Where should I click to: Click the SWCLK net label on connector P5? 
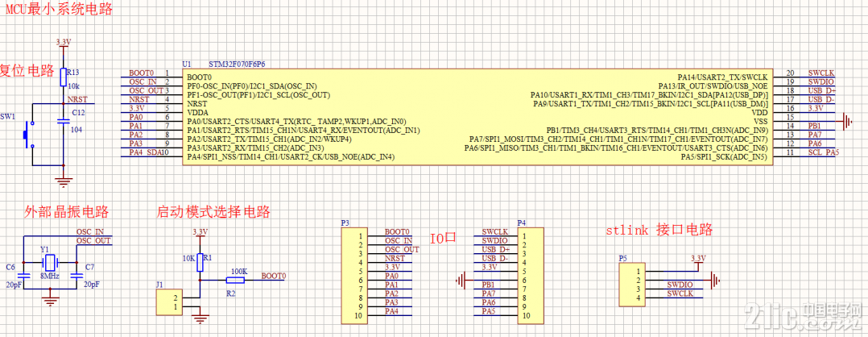(x=680, y=293)
